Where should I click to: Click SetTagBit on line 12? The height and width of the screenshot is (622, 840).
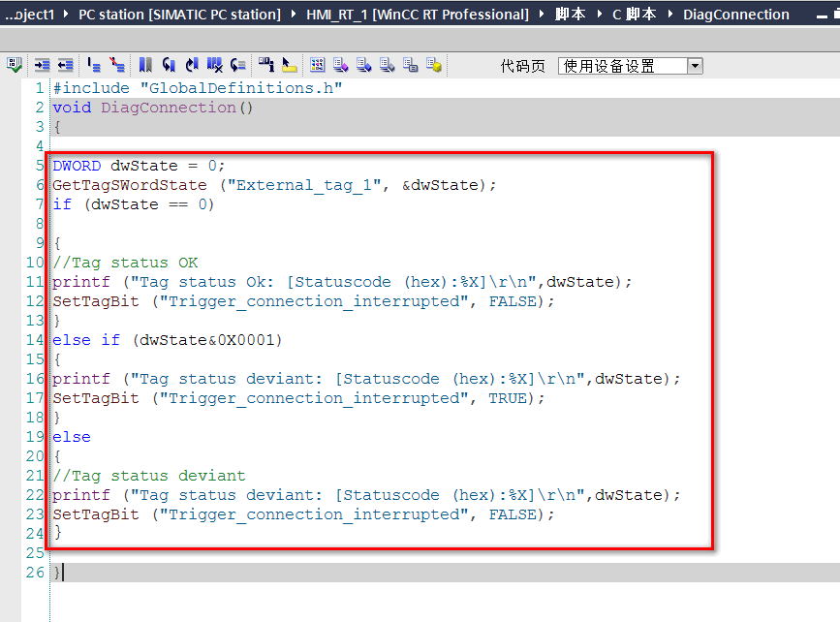tap(96, 301)
